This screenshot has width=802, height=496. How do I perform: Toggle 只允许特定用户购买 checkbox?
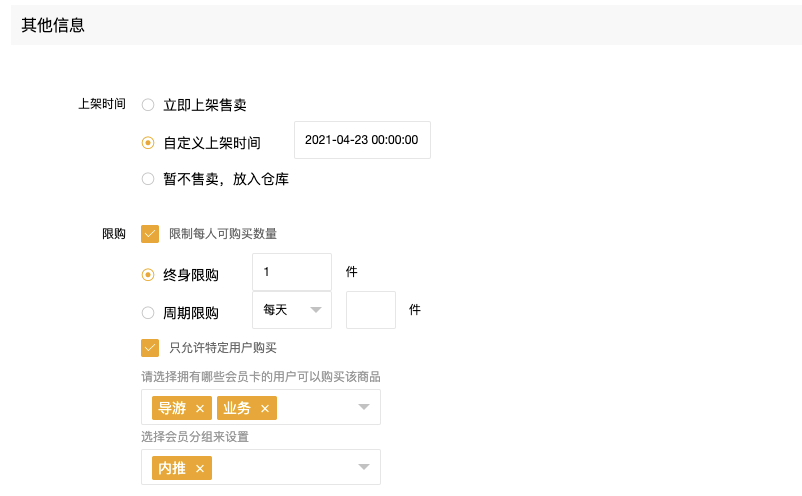coord(150,348)
